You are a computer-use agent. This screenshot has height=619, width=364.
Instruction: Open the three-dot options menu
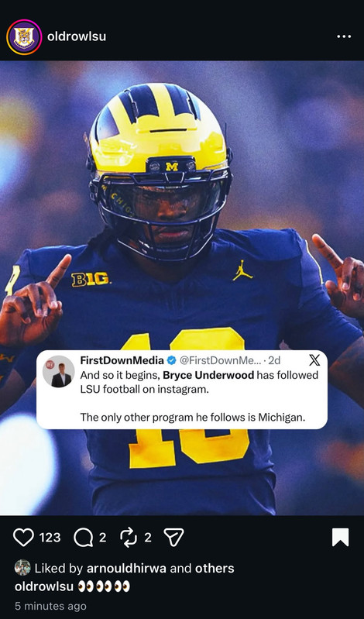click(x=344, y=36)
